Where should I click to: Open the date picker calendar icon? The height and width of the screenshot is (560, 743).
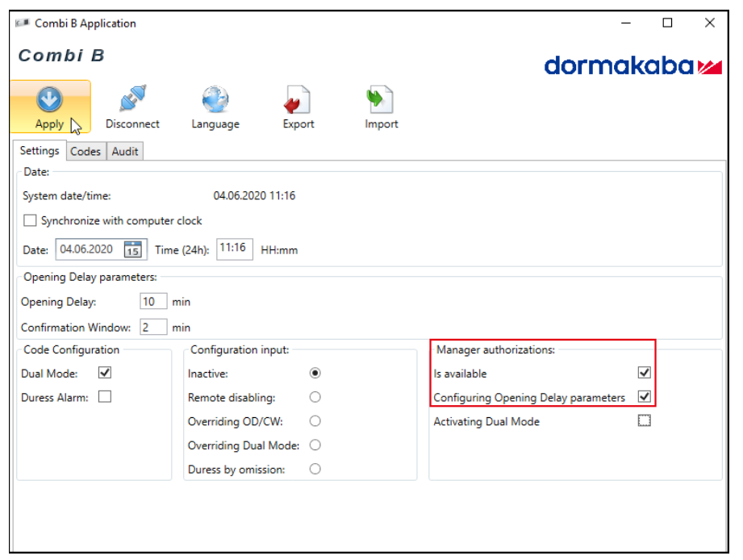tap(132, 249)
